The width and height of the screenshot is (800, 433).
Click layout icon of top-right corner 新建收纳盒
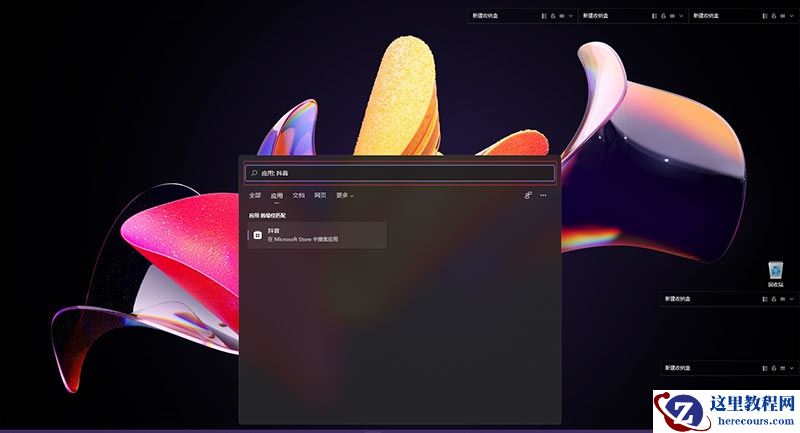pos(765,16)
